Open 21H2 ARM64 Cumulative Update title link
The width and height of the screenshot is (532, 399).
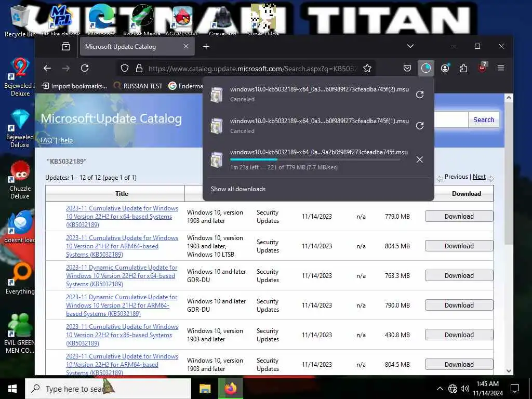122,246
